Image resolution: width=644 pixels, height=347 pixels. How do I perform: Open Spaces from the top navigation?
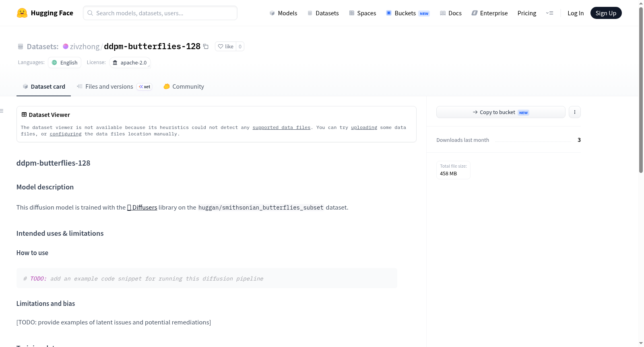point(362,13)
